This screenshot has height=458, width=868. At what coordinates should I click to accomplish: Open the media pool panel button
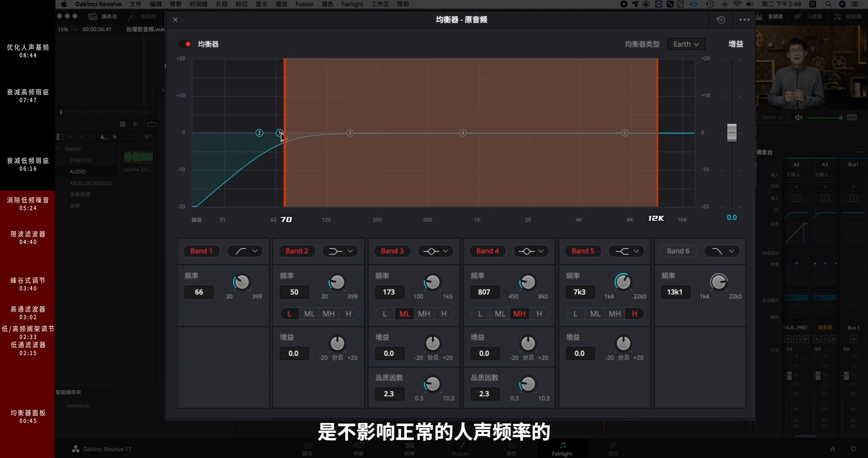[103, 17]
